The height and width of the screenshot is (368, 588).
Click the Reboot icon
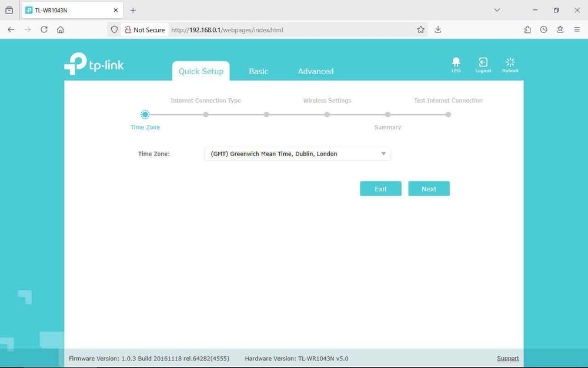pos(510,65)
